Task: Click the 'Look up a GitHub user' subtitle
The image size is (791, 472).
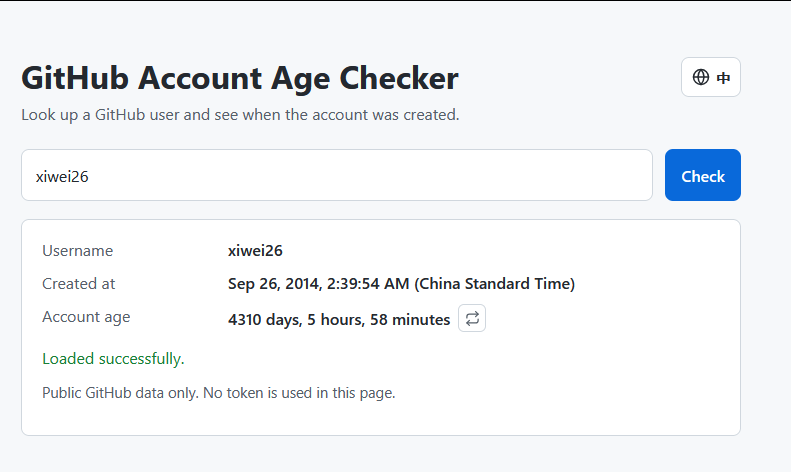Action: click(240, 115)
